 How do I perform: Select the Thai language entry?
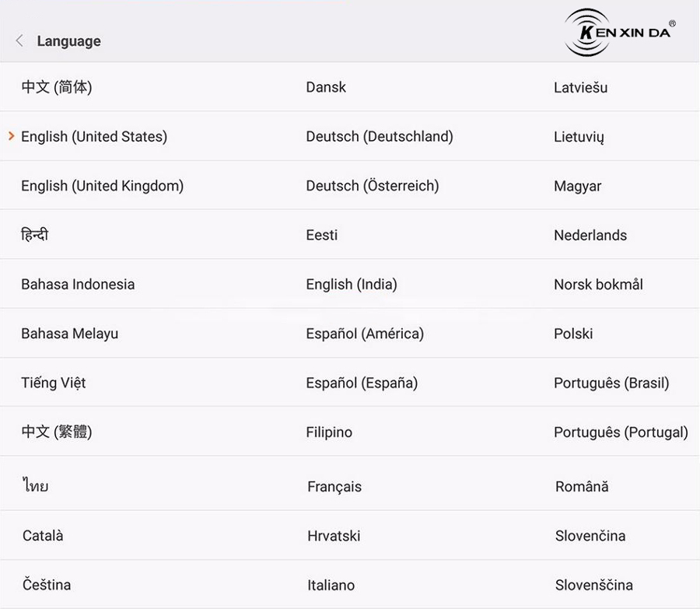[35, 485]
